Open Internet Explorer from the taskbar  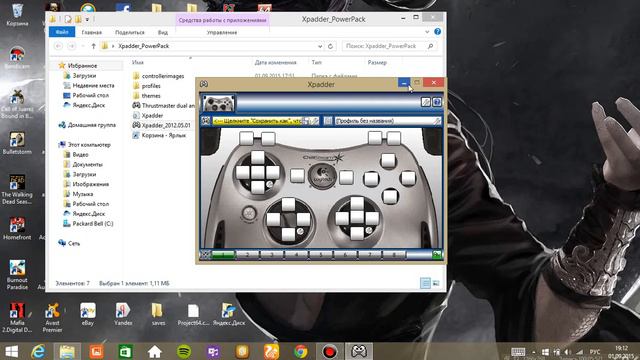(x=38, y=351)
